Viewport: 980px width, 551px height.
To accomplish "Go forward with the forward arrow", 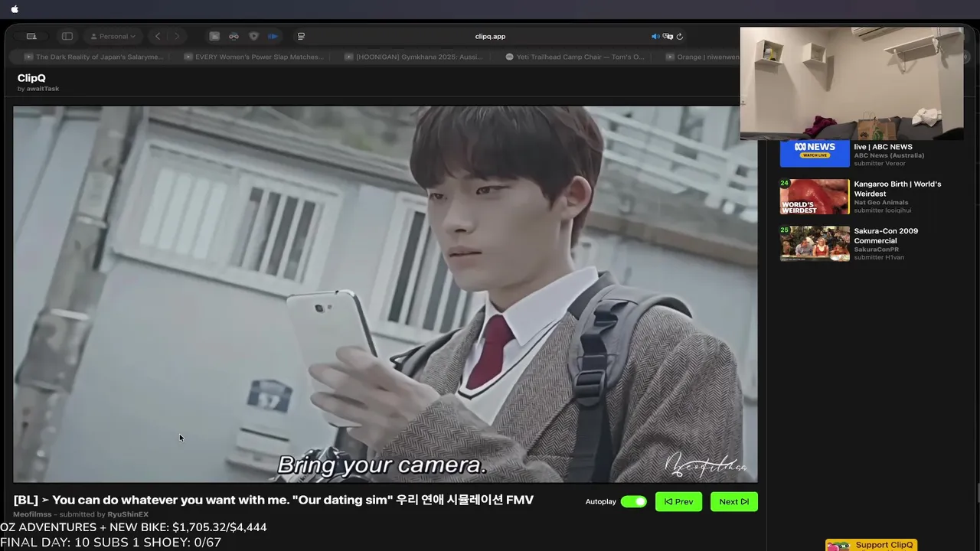I will [x=177, y=36].
